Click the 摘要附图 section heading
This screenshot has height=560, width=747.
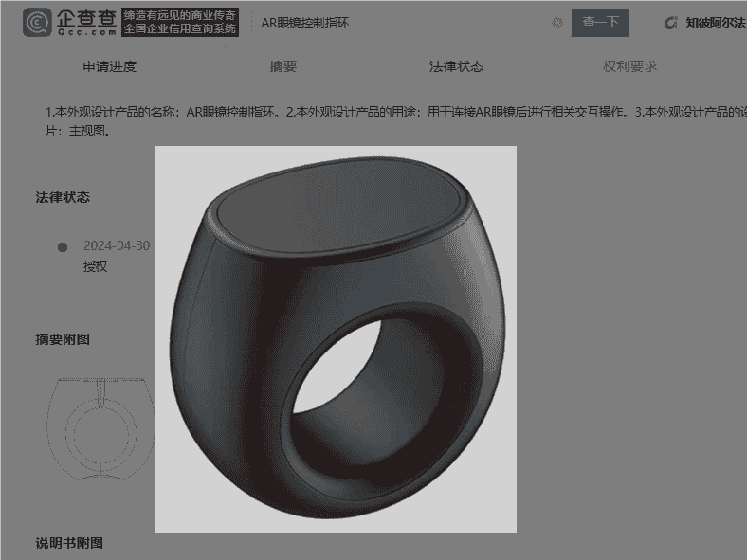click(63, 339)
